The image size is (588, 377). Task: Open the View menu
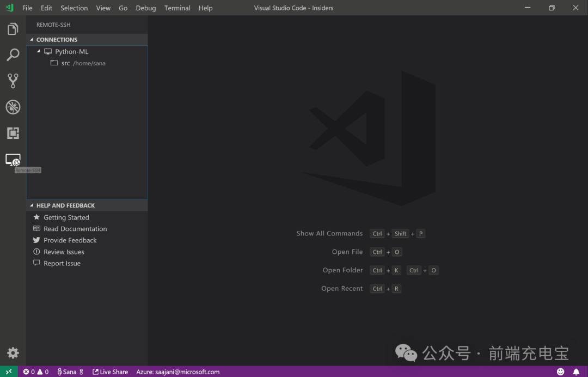pyautogui.click(x=103, y=8)
